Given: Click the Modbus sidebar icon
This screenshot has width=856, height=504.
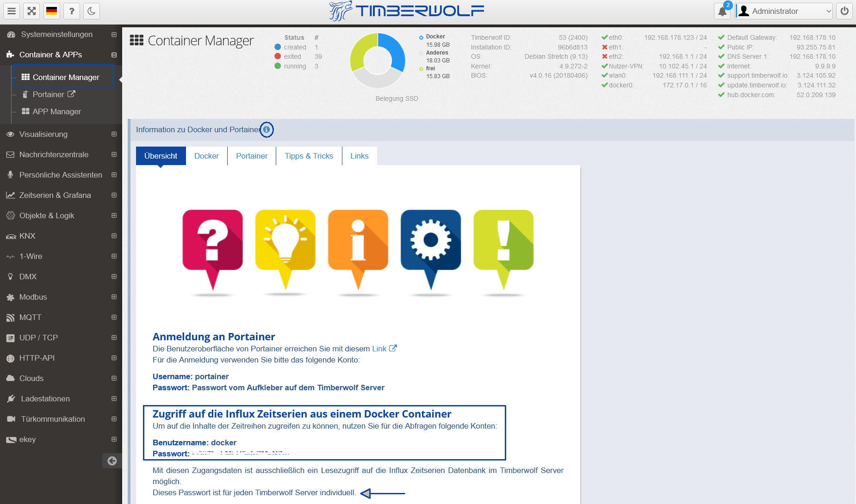Looking at the screenshot, I should pos(11,297).
